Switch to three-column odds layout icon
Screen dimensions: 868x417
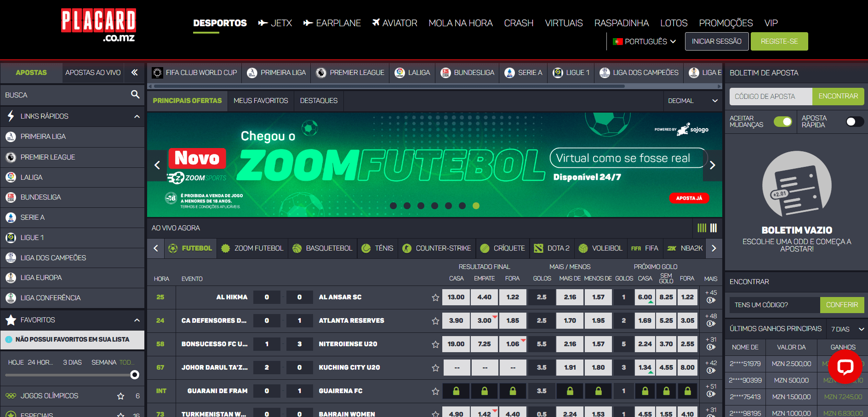point(714,228)
